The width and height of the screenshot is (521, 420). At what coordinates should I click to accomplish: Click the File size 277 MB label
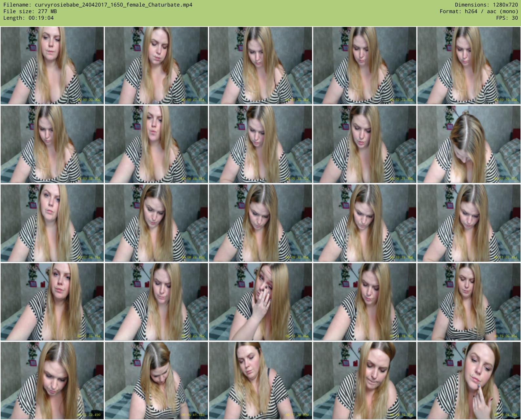30,11
